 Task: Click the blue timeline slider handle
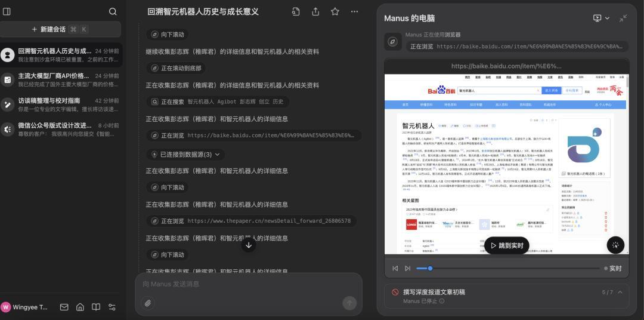(x=430, y=269)
